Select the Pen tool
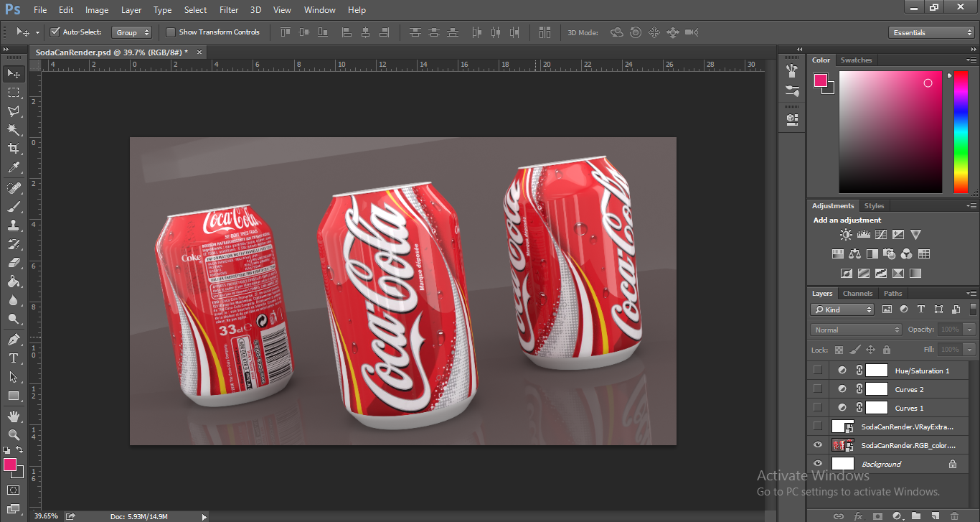Screen dimensions: 980x522 [x=14, y=340]
